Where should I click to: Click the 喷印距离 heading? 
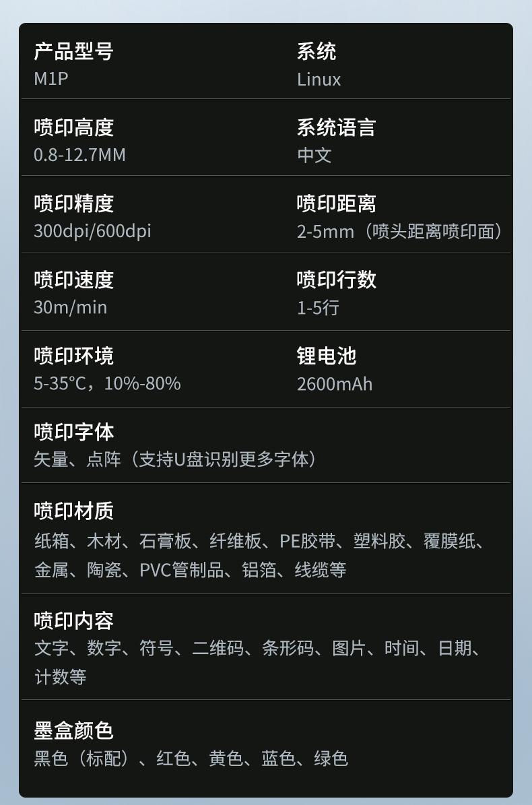[336, 203]
